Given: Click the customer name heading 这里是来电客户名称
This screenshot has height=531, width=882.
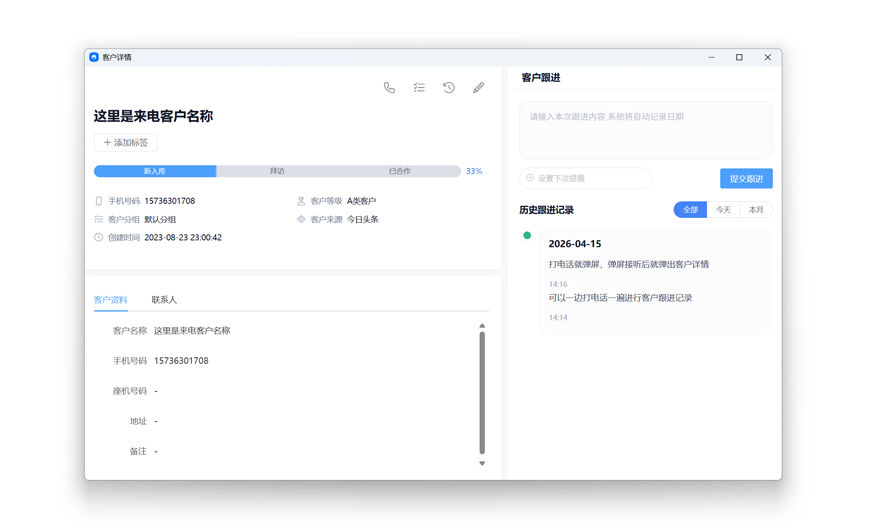Looking at the screenshot, I should (154, 116).
